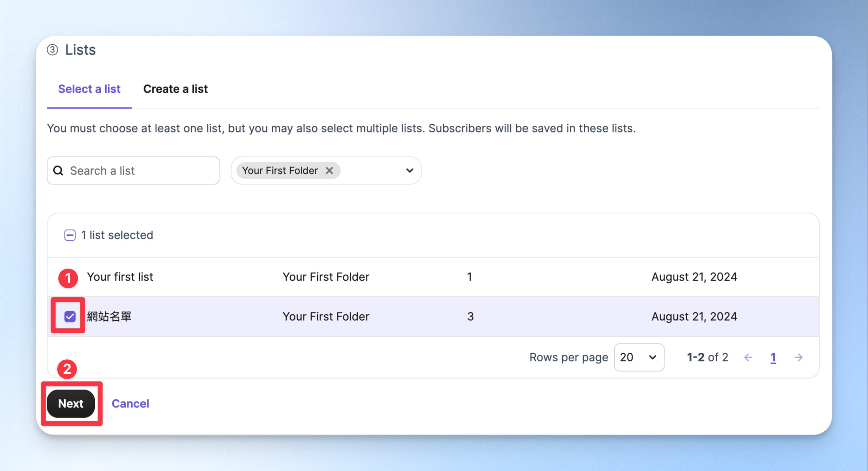868x471 pixels.
Task: Click the Cancel link
Action: click(x=130, y=404)
